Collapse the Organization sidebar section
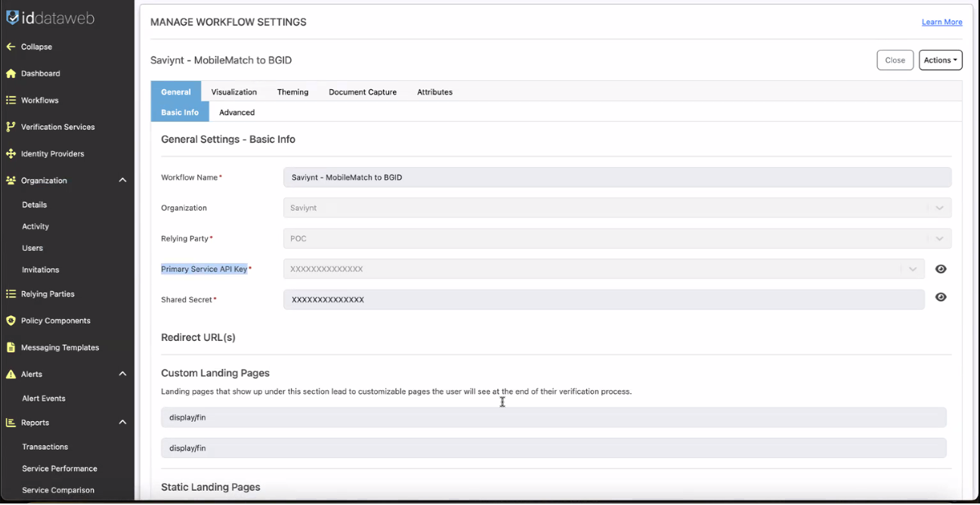This screenshot has height=505, width=980. point(122,181)
